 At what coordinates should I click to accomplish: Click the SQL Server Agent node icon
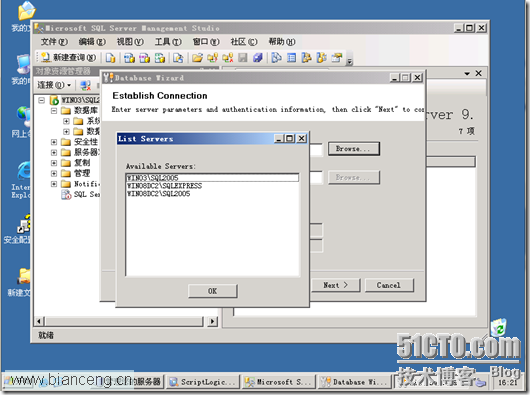pos(66,194)
